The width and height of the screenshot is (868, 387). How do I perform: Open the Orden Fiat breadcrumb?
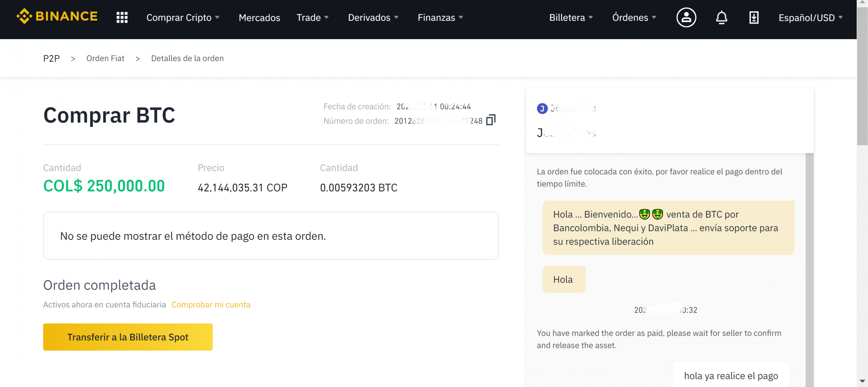(105, 59)
